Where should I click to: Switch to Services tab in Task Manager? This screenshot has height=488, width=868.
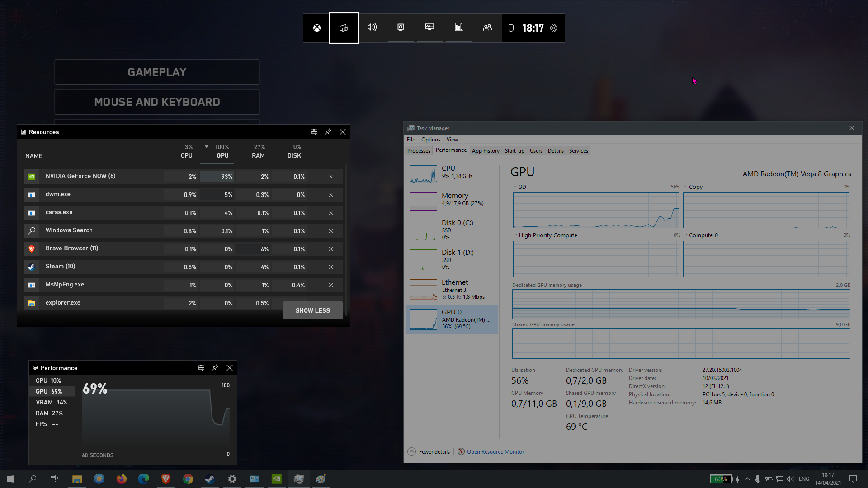[579, 151]
